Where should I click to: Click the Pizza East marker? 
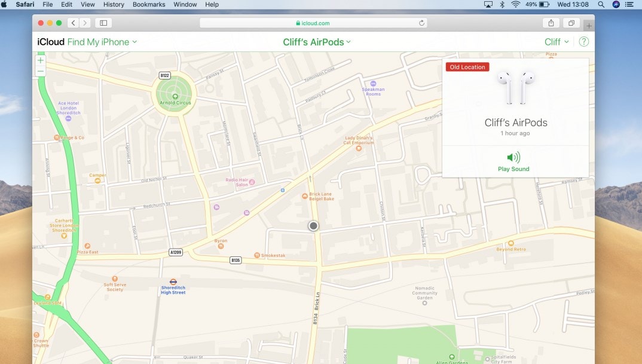pyautogui.click(x=87, y=246)
